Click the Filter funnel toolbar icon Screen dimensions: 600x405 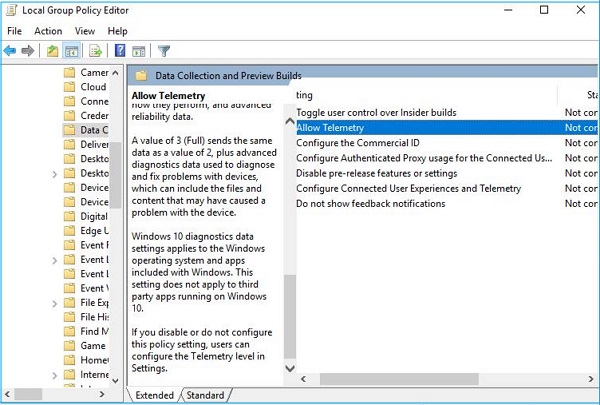165,51
